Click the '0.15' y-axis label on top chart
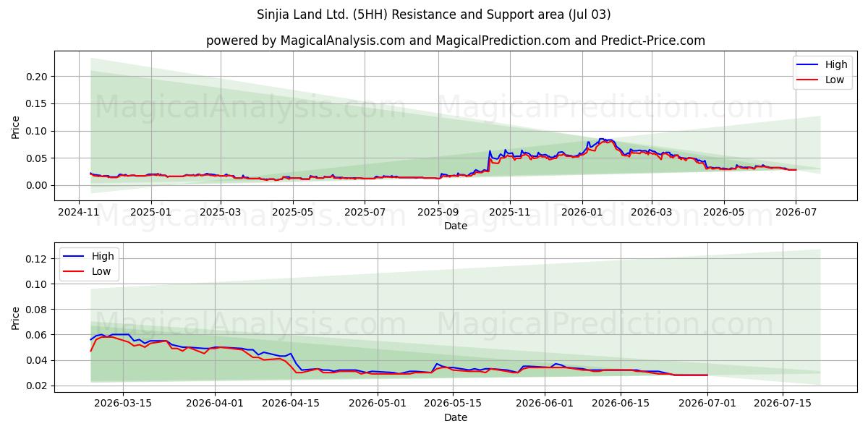The height and width of the screenshot is (434, 868). point(37,103)
